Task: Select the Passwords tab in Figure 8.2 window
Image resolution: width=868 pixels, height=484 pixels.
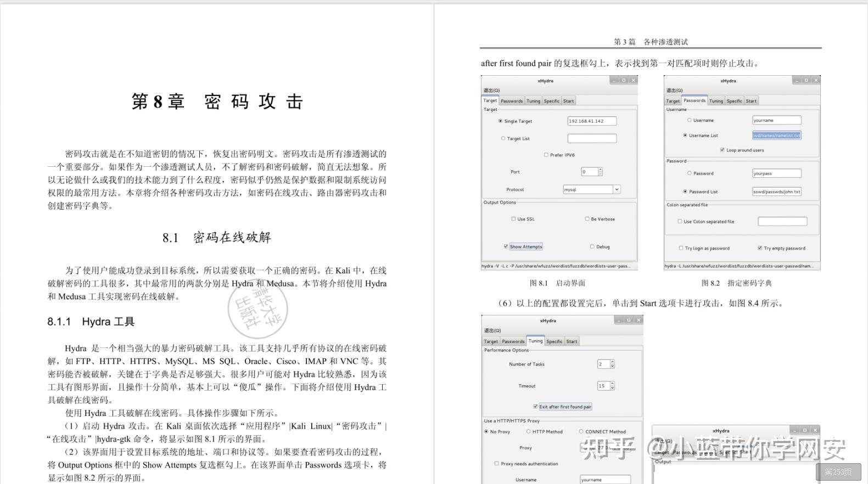Action: pyautogui.click(x=695, y=100)
